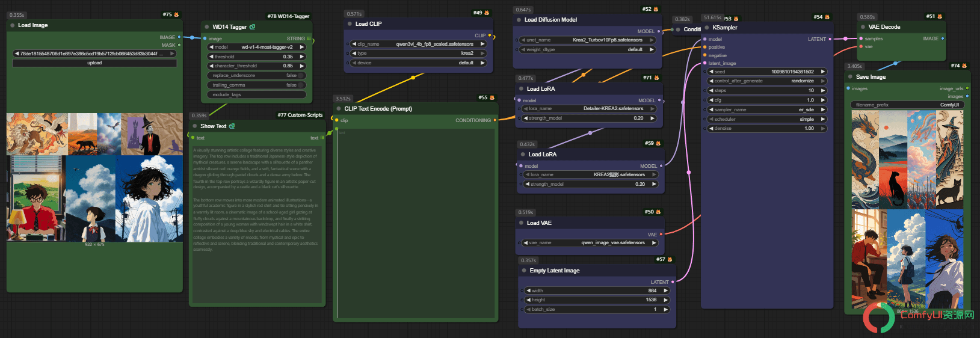The width and height of the screenshot is (980, 338).
Task: Collapse the Empty Latent Image node title dot
Action: pos(523,271)
